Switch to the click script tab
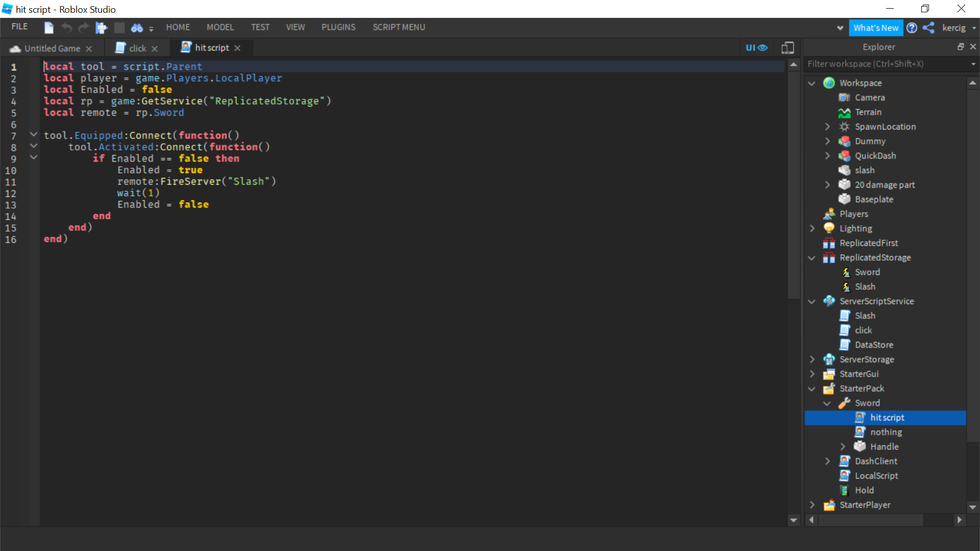This screenshot has width=980, height=551. 137,48
